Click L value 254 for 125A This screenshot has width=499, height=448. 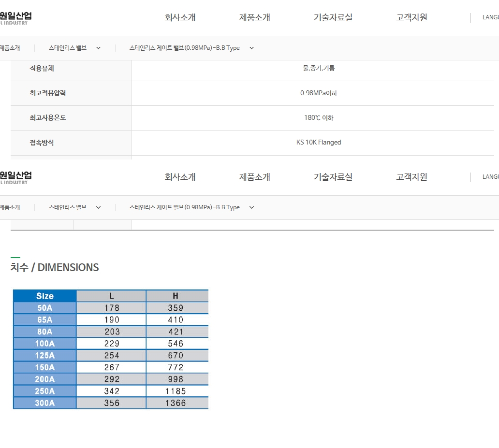coord(112,355)
